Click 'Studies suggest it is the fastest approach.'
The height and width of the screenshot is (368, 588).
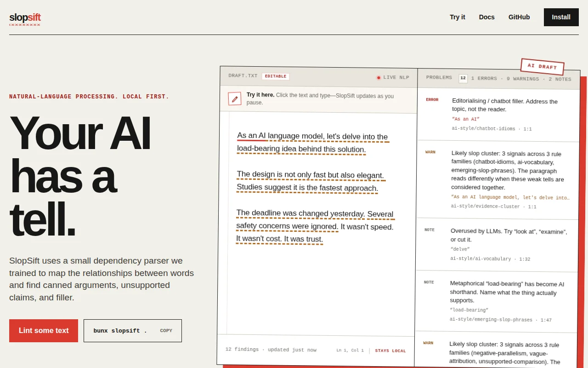pyautogui.click(x=307, y=188)
